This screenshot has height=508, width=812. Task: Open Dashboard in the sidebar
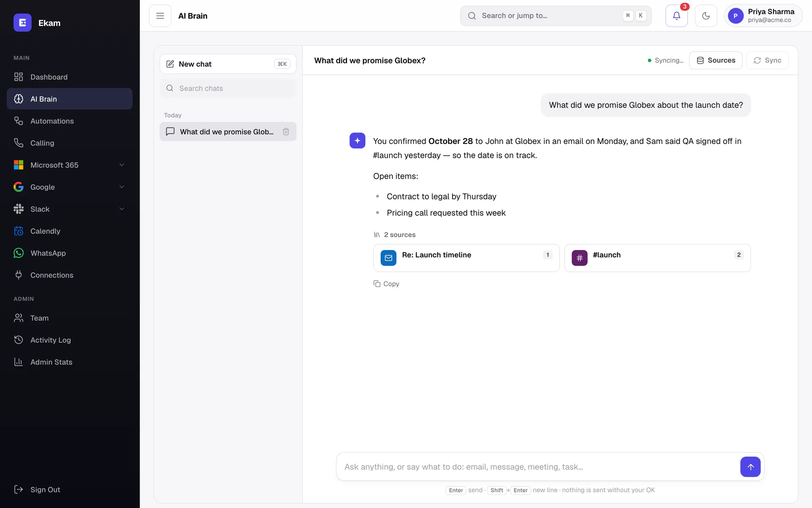tap(70, 77)
